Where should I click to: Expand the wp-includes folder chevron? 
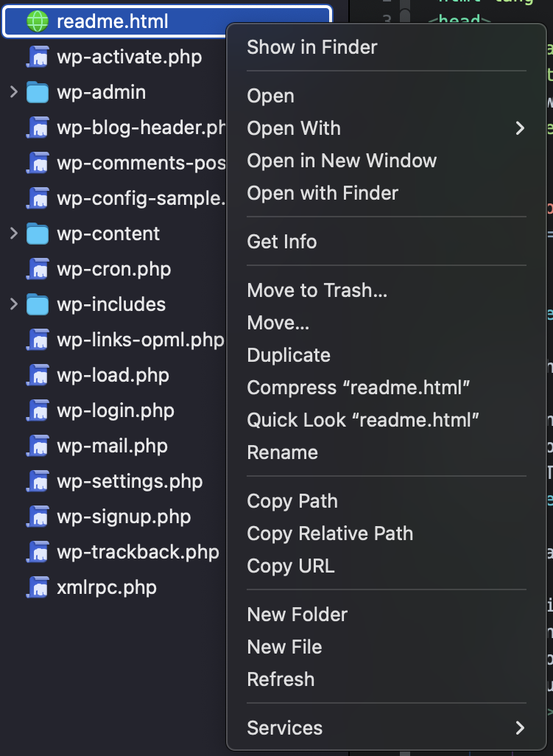(14, 304)
